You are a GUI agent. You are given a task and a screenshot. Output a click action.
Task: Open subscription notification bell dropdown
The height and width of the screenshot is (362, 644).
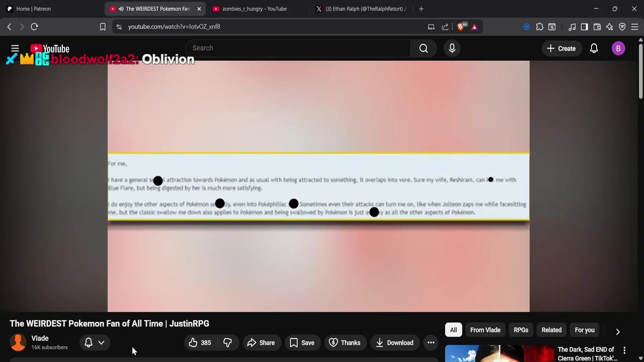(x=95, y=342)
